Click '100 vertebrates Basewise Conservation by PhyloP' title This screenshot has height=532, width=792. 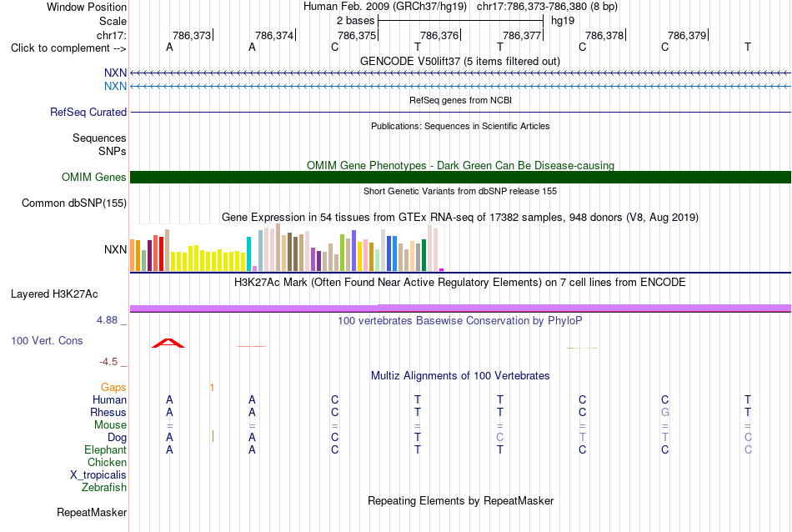pos(460,320)
